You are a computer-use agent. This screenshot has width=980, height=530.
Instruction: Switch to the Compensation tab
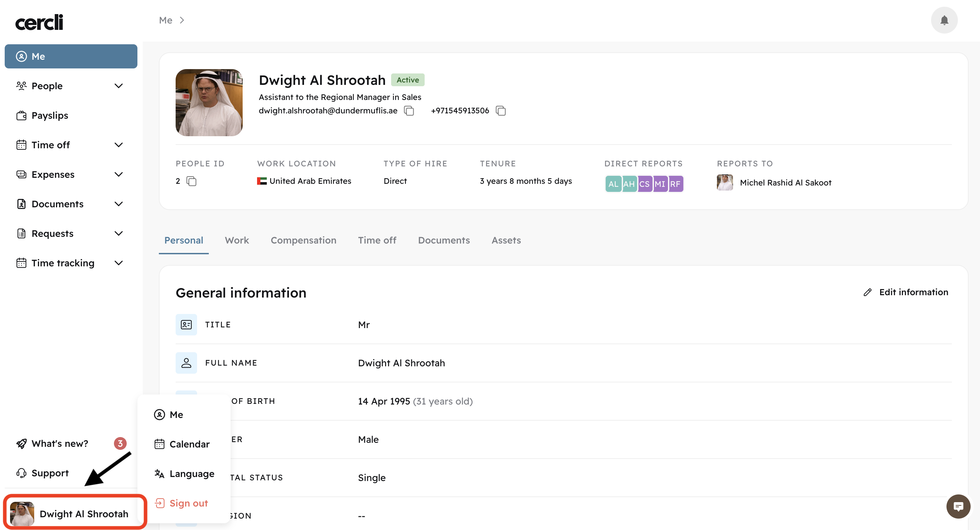click(303, 241)
